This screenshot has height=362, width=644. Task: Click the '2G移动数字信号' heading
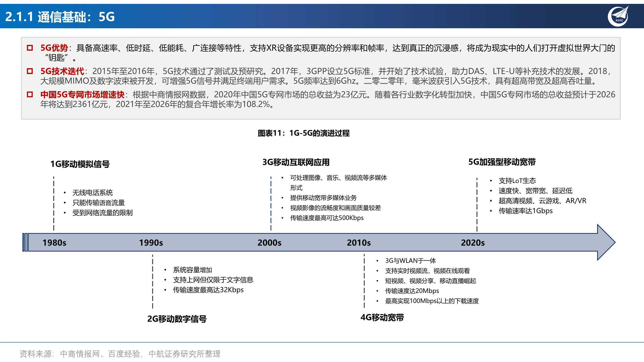click(x=177, y=319)
